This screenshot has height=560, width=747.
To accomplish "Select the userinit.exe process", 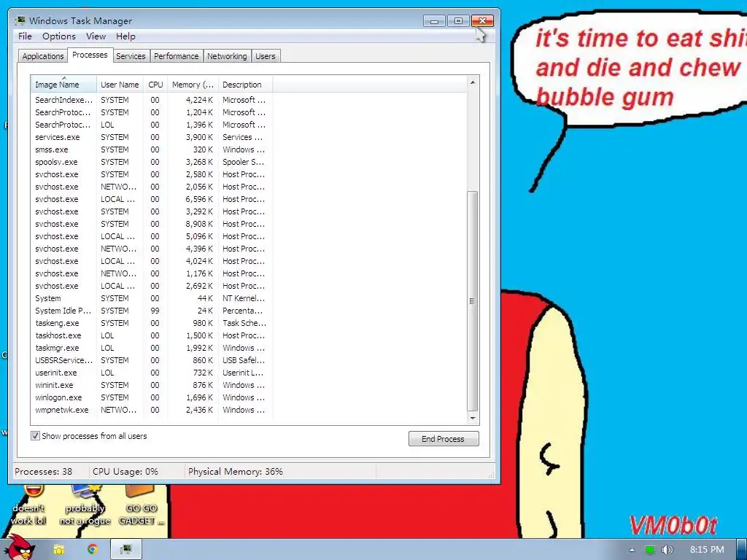I will 152,373.
